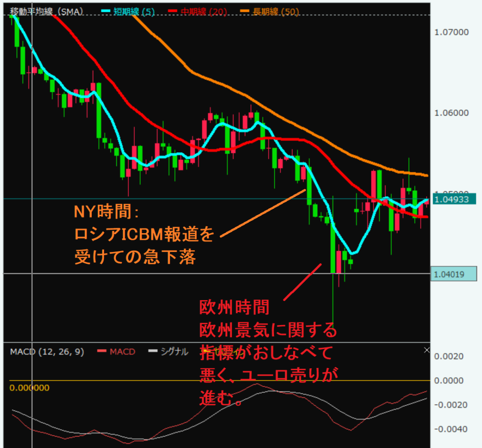Click the 1.07000 price axis label
The width and height of the screenshot is (482, 448).
pos(452,32)
